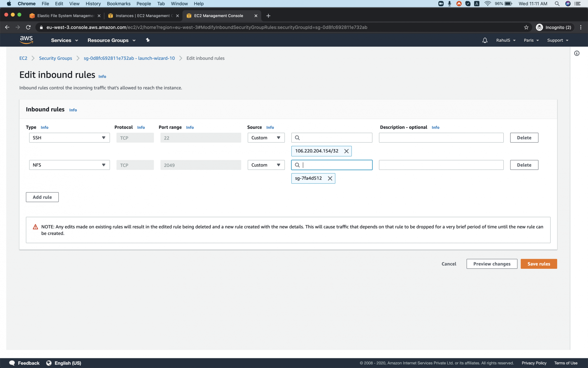Open the SSH rule Type dropdown

tap(69, 137)
